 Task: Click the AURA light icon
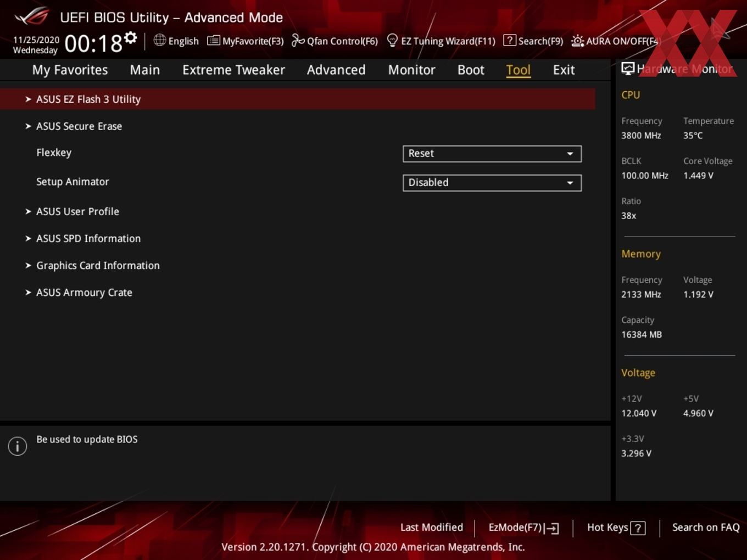tap(577, 41)
